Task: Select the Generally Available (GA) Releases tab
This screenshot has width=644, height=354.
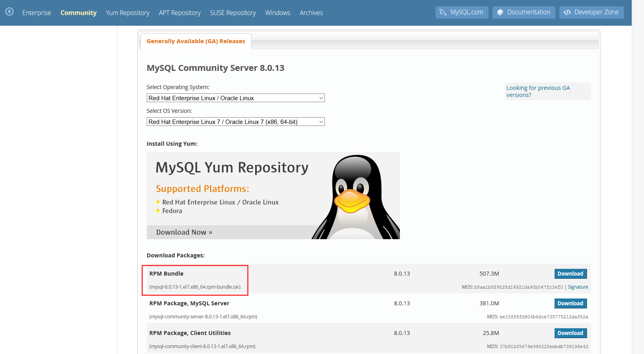Action: pos(196,41)
